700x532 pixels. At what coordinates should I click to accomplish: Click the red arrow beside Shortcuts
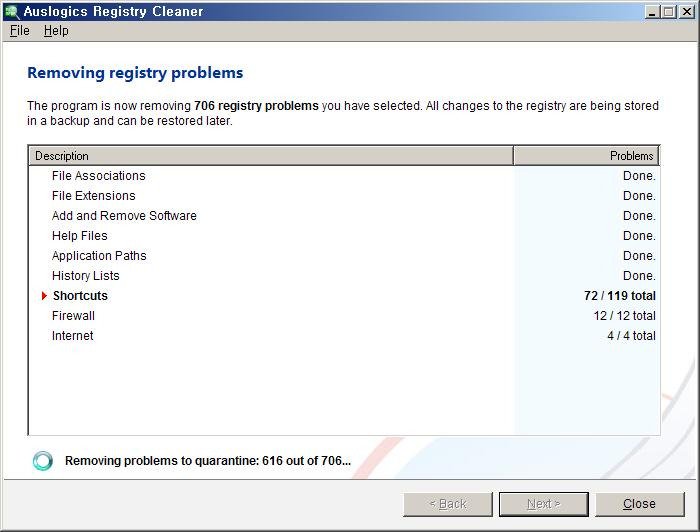[x=44, y=295]
